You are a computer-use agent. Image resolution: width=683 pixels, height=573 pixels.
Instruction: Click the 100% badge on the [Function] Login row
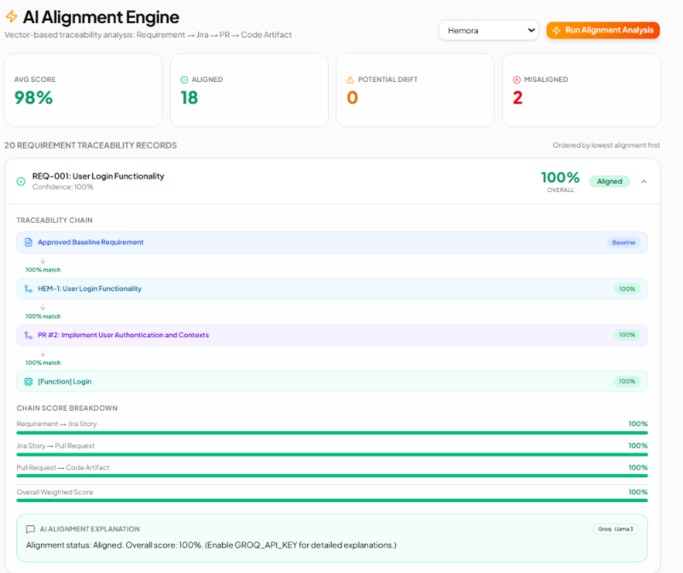(x=627, y=381)
